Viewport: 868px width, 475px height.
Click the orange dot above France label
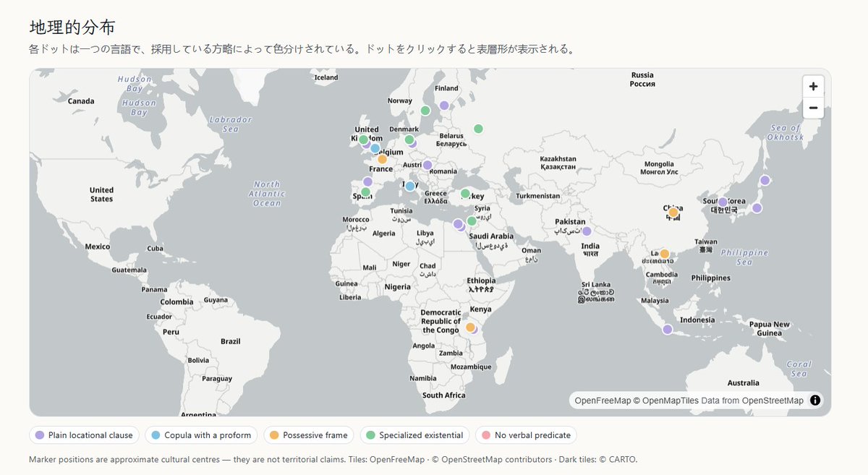tap(382, 159)
